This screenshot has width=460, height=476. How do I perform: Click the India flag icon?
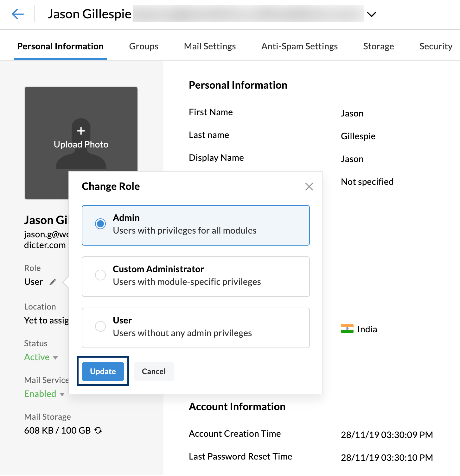(x=348, y=329)
